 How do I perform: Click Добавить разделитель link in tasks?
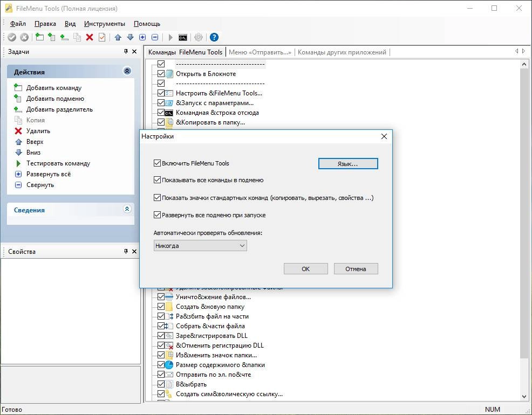tap(59, 109)
